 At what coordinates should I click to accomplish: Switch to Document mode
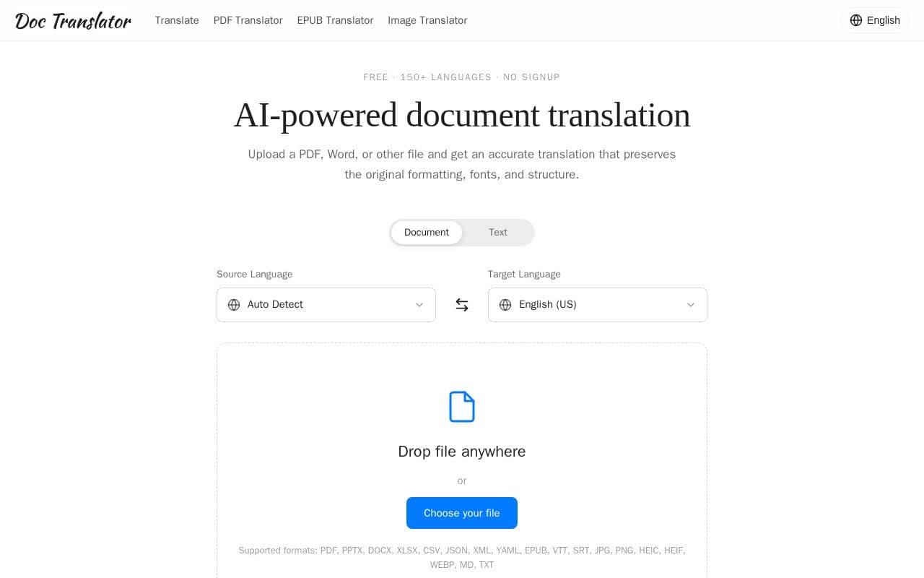(427, 233)
